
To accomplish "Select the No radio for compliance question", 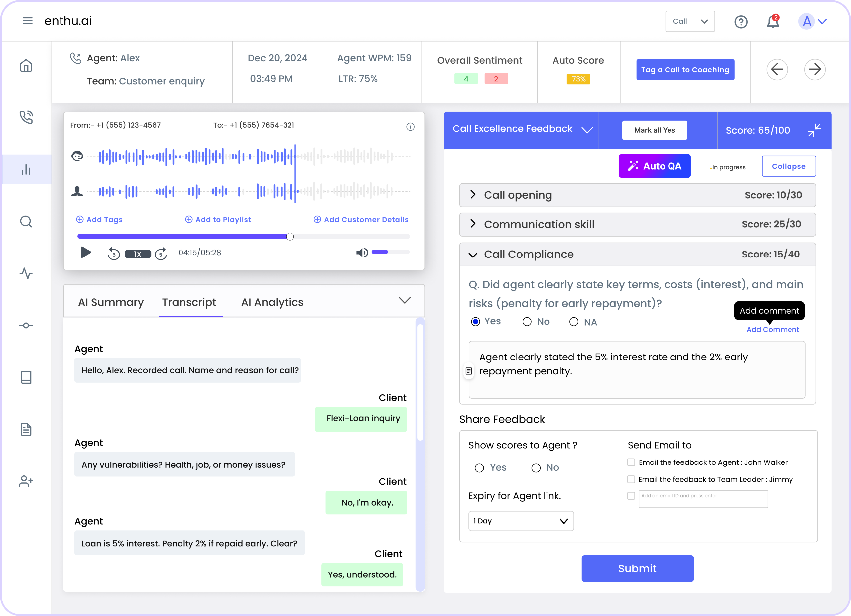I will coord(527,322).
